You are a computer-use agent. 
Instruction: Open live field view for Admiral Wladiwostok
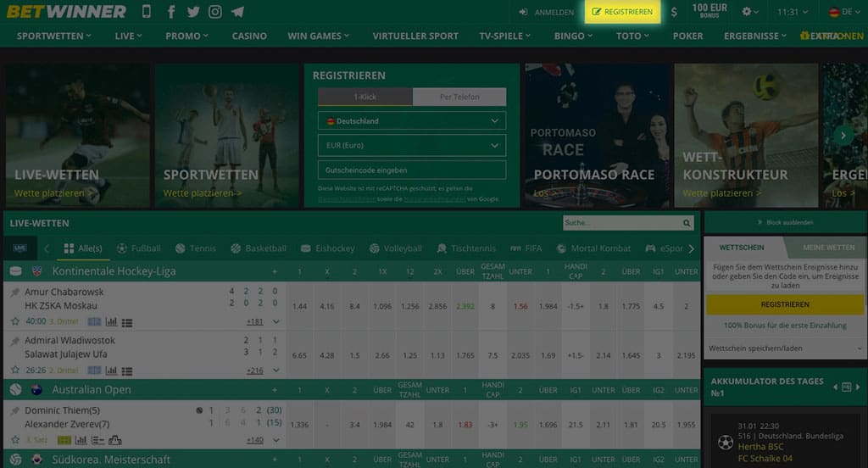click(95, 370)
